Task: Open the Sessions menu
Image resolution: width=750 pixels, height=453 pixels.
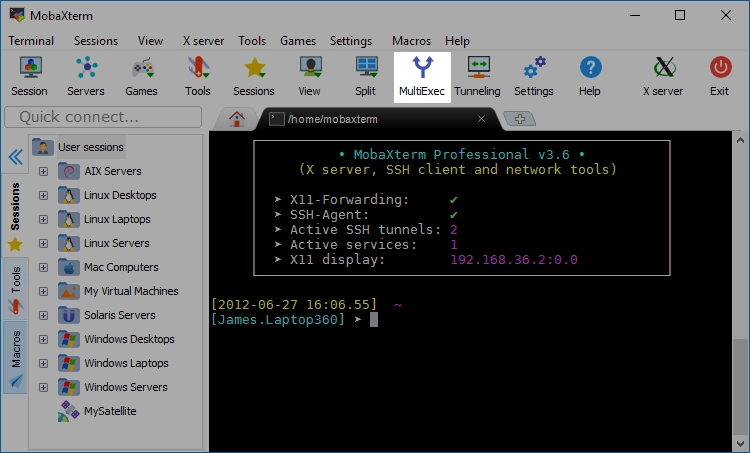Action: [x=96, y=41]
